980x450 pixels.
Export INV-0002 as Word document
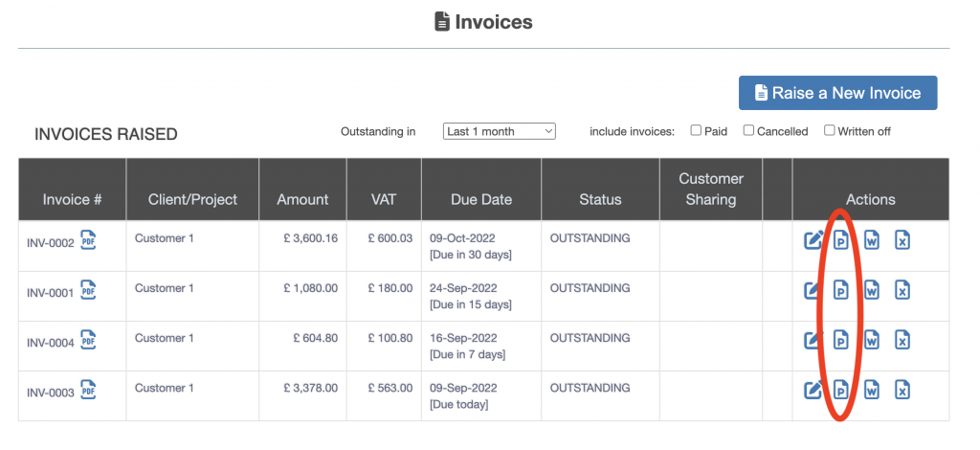click(x=872, y=240)
